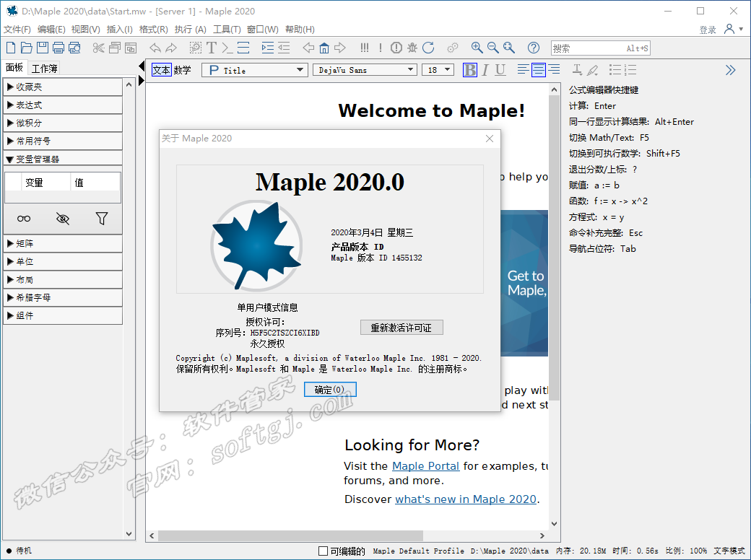Image resolution: width=751 pixels, height=560 pixels.
Task: Redo the last action
Action: click(x=171, y=48)
